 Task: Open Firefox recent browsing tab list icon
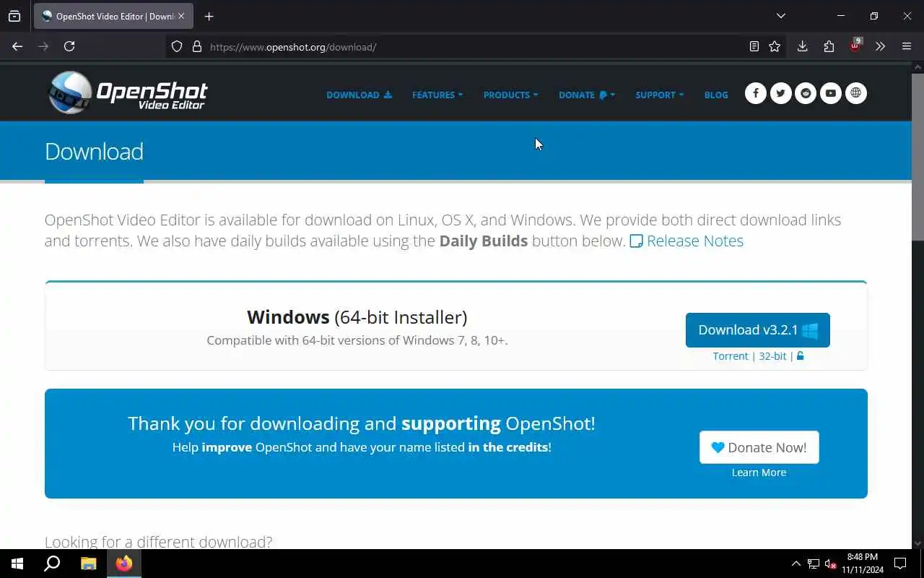(14, 16)
